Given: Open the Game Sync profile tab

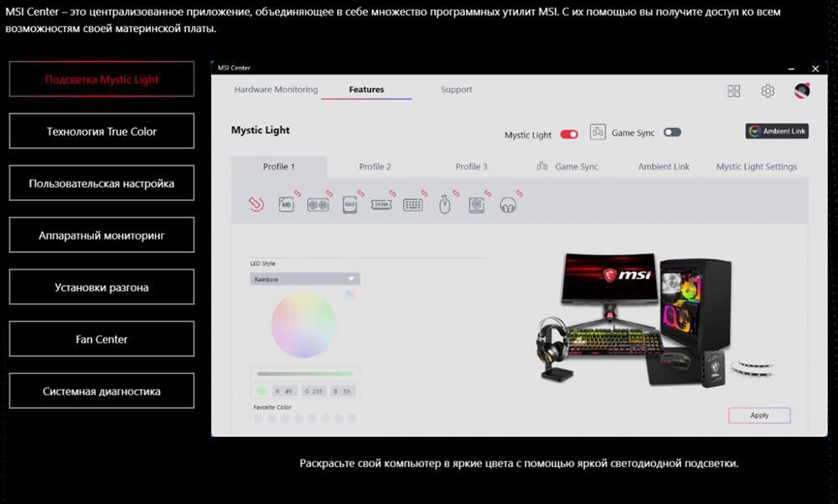Looking at the screenshot, I should point(567,167).
